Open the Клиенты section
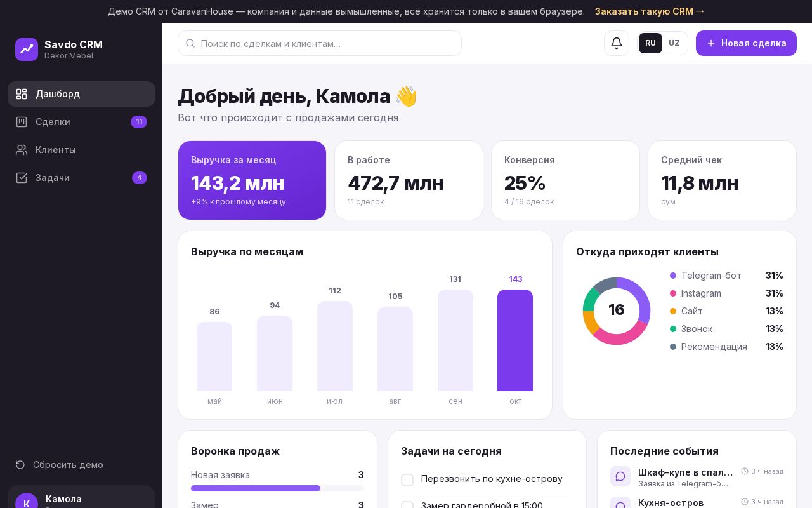812x508 pixels. (81, 150)
